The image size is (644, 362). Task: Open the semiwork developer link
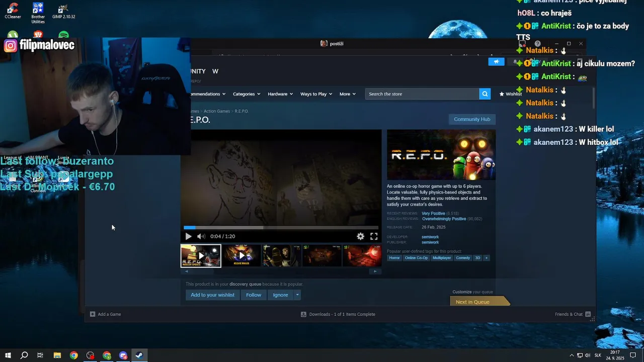(430, 237)
